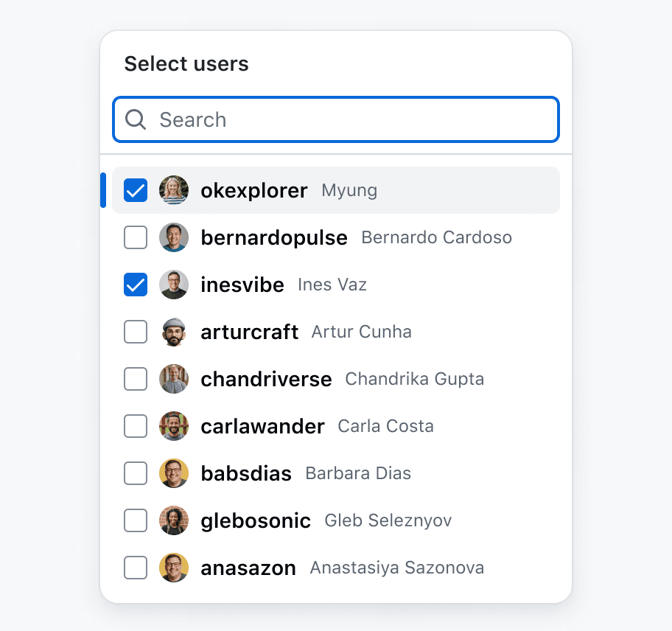Viewport: 672px width, 631px height.
Task: Check the anasazon checkbox
Action: [x=136, y=568]
